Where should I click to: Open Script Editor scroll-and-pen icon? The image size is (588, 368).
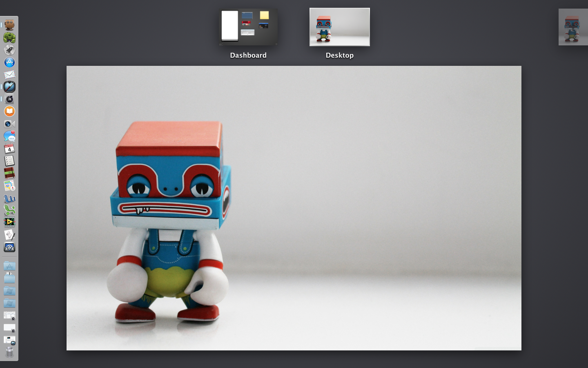tap(9, 235)
